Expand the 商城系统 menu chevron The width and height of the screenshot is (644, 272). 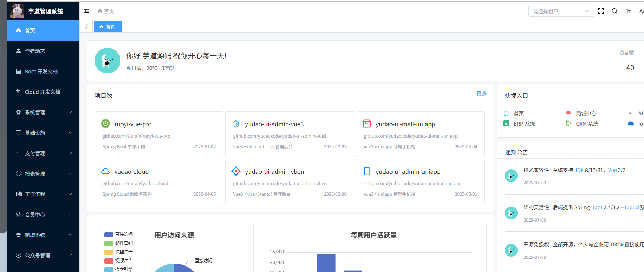coord(70,235)
